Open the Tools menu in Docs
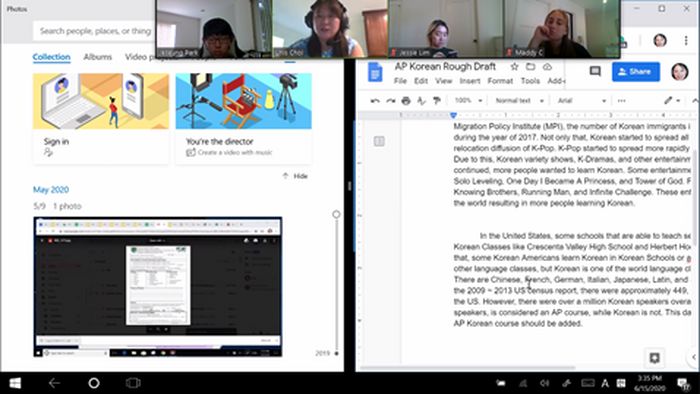 pyautogui.click(x=530, y=81)
